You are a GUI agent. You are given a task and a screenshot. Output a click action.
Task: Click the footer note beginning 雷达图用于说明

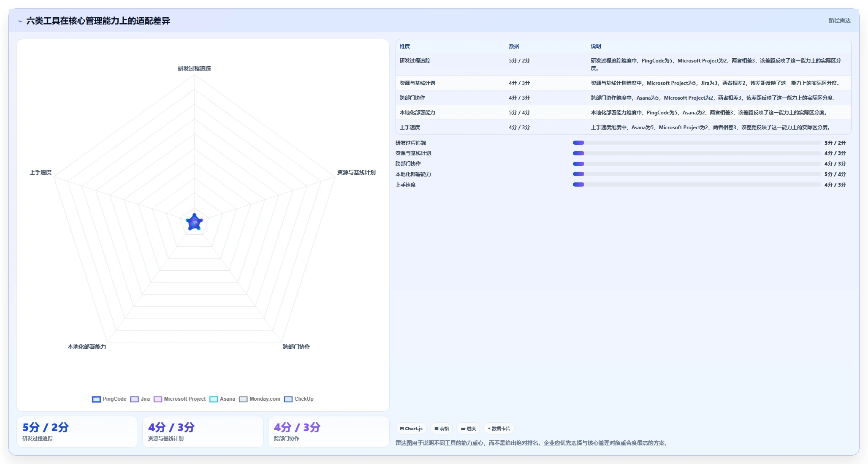[532, 443]
